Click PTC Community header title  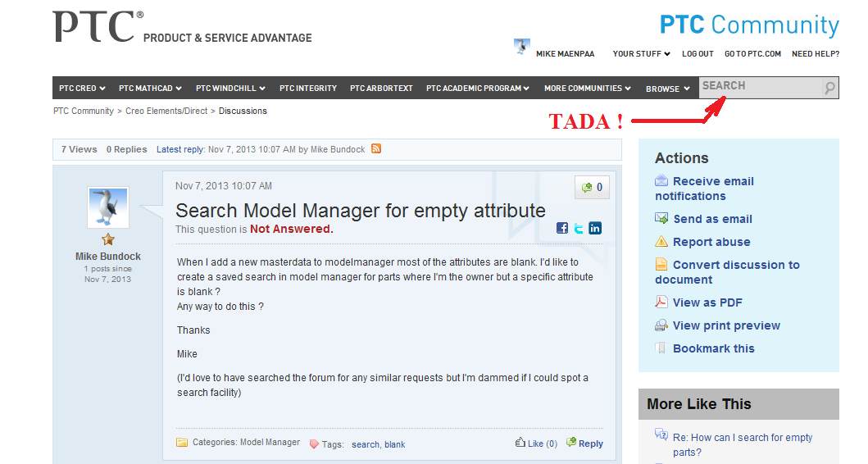(749, 25)
